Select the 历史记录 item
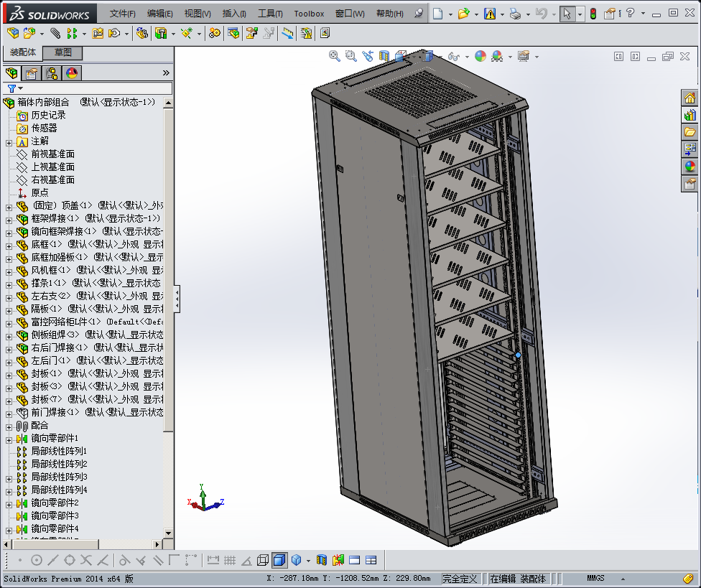701x588 pixels. coord(48,116)
